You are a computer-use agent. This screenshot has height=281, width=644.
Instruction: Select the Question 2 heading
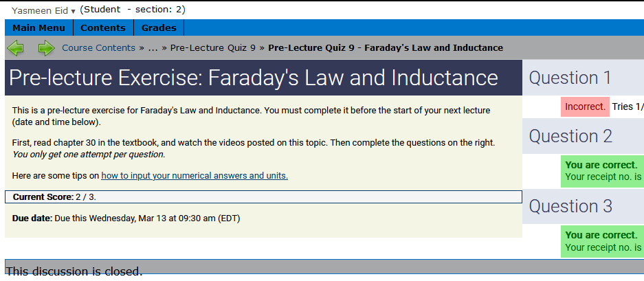click(x=570, y=136)
